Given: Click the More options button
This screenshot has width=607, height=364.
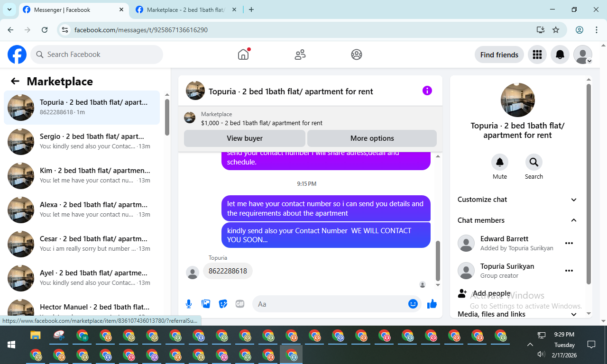Looking at the screenshot, I should point(372,138).
